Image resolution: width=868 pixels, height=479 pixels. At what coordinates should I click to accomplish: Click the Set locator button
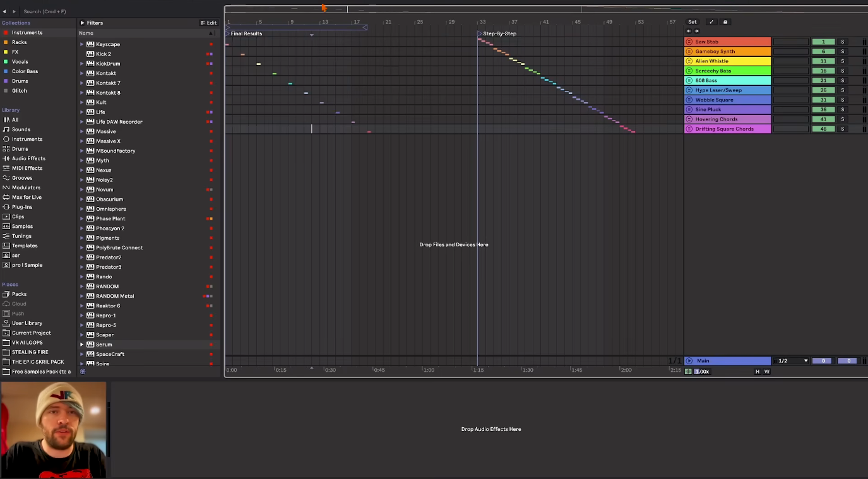click(692, 21)
